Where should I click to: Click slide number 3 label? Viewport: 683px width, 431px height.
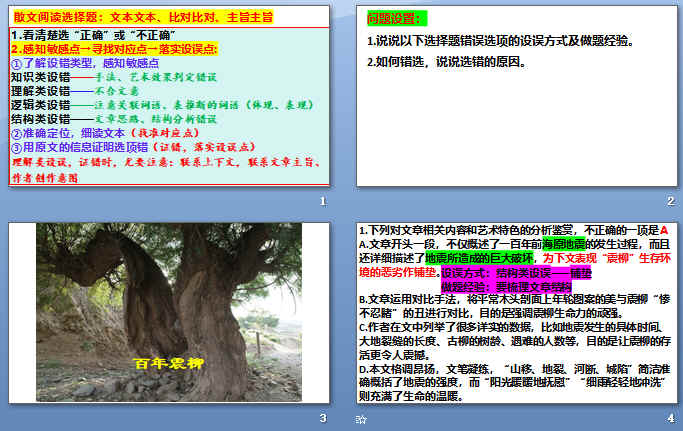coord(322,417)
